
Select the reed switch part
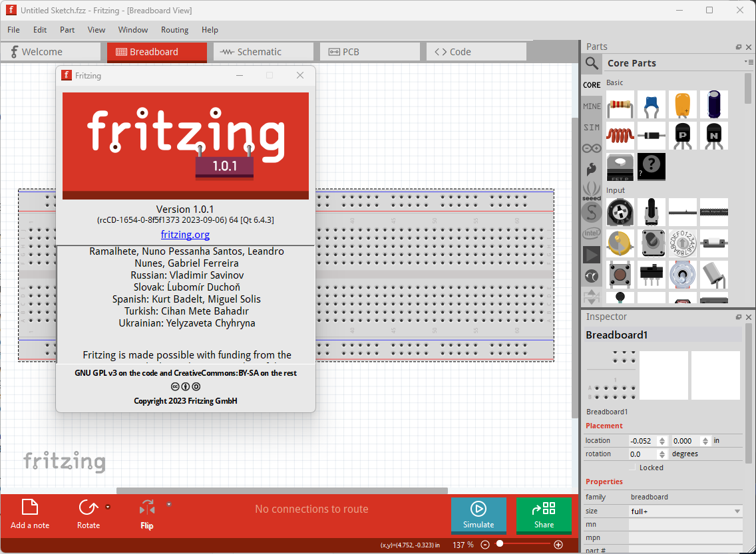(x=714, y=243)
